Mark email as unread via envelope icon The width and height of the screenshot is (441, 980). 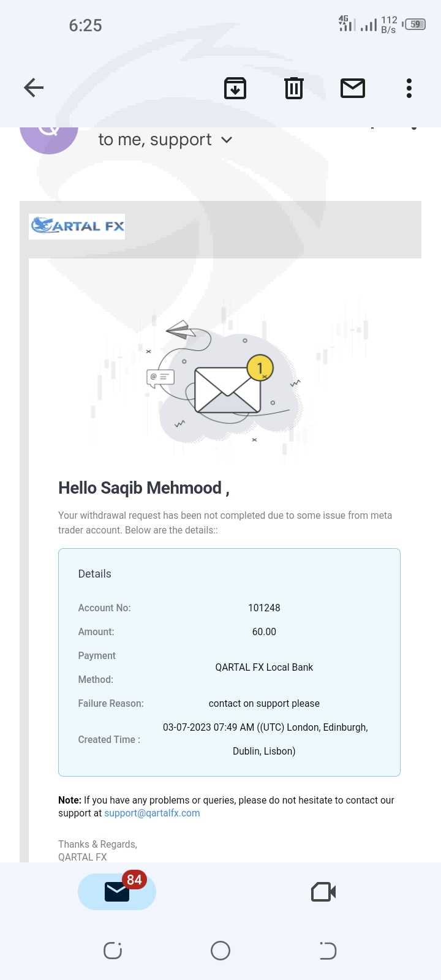(x=353, y=88)
